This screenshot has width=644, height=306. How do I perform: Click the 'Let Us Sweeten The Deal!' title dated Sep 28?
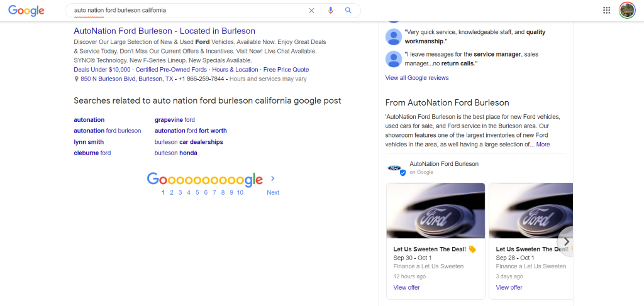(532, 249)
